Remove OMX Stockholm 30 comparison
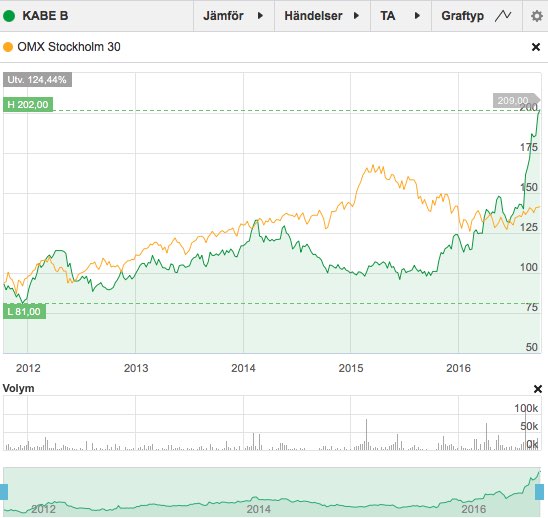 click(536, 47)
